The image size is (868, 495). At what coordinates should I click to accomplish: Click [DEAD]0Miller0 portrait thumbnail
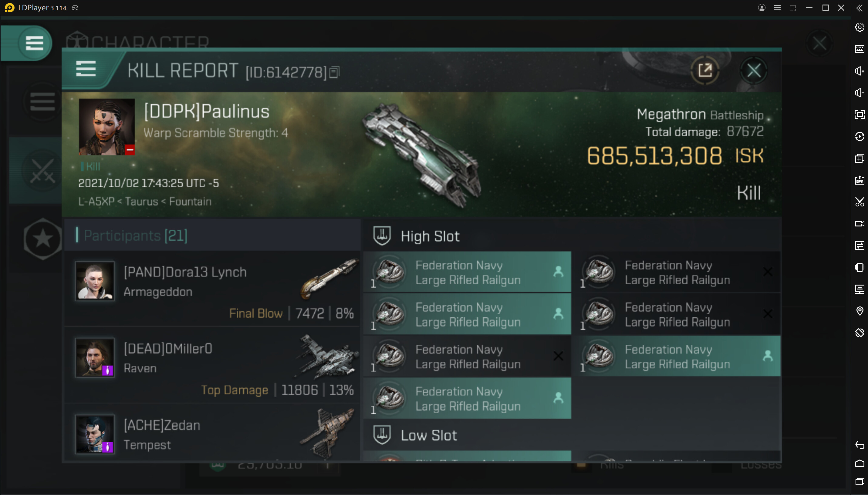pos(95,357)
